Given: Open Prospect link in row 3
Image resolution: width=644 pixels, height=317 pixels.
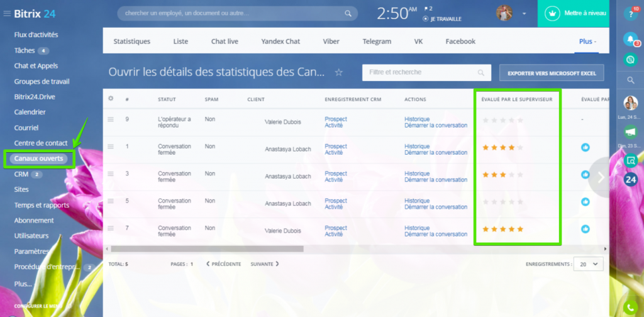Looking at the screenshot, I should [336, 174].
